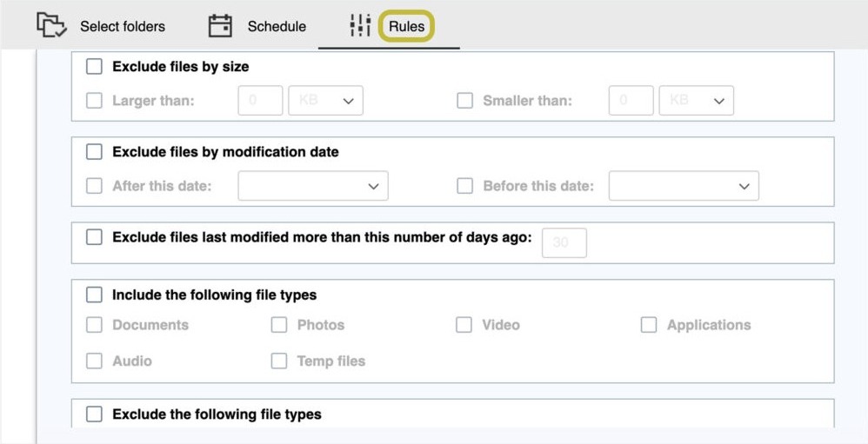Click the Rules sliders icon
Image resolution: width=868 pixels, height=444 pixels.
point(360,25)
